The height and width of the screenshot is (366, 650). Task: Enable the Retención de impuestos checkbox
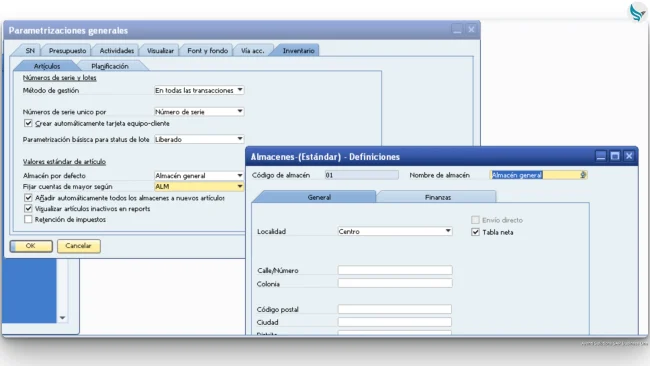(28, 219)
